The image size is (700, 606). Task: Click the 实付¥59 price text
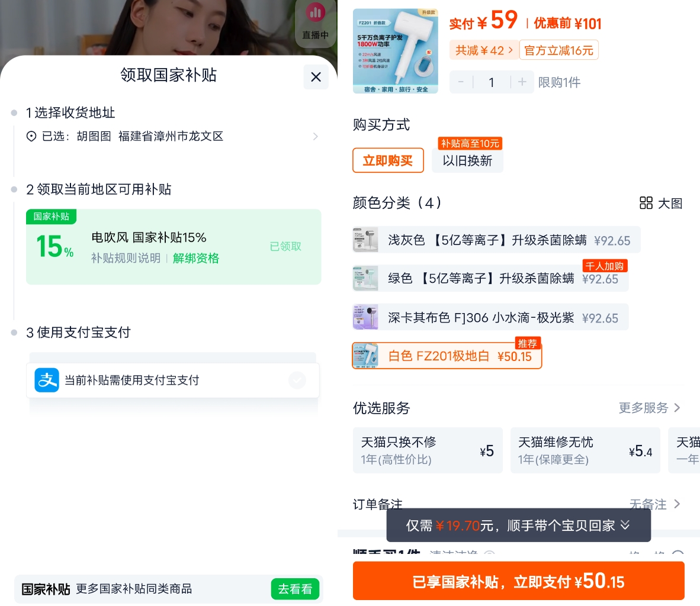click(483, 21)
